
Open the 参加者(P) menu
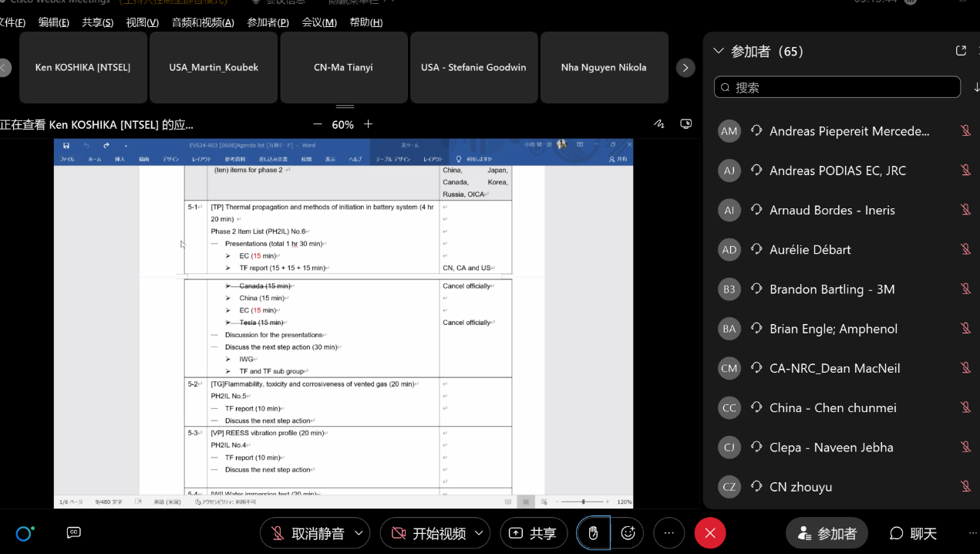point(268,22)
